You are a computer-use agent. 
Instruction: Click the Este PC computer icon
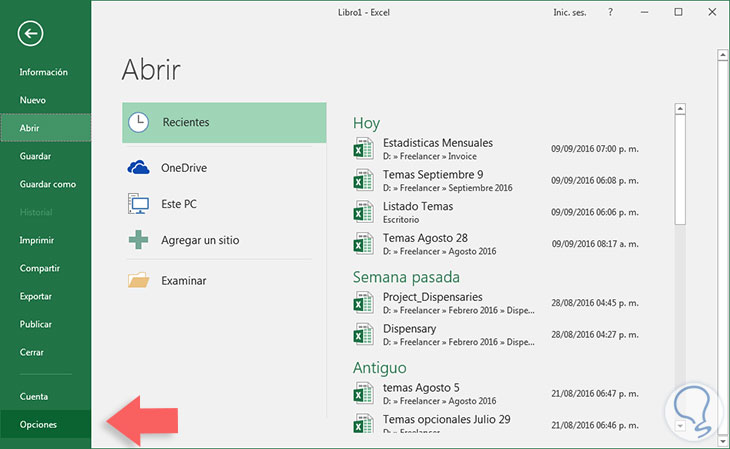point(138,204)
